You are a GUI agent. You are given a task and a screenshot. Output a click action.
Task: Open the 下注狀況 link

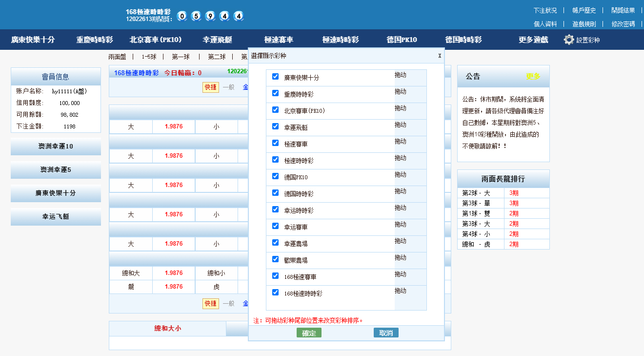(x=545, y=10)
